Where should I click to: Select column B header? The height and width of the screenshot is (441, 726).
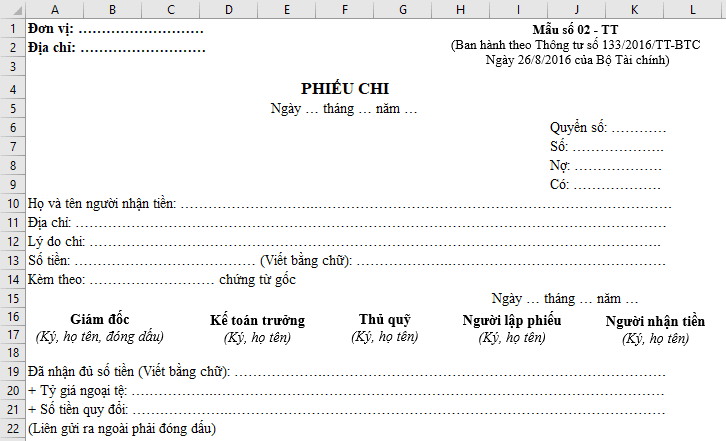(113, 9)
